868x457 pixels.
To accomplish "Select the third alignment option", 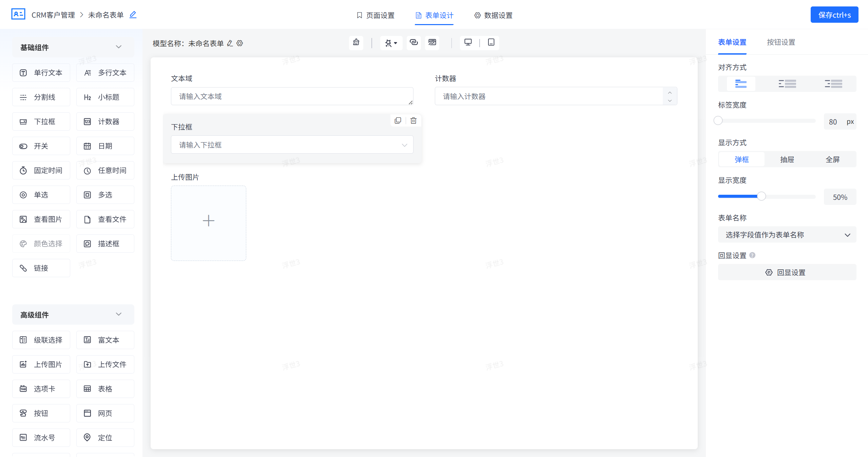I will tap(833, 84).
